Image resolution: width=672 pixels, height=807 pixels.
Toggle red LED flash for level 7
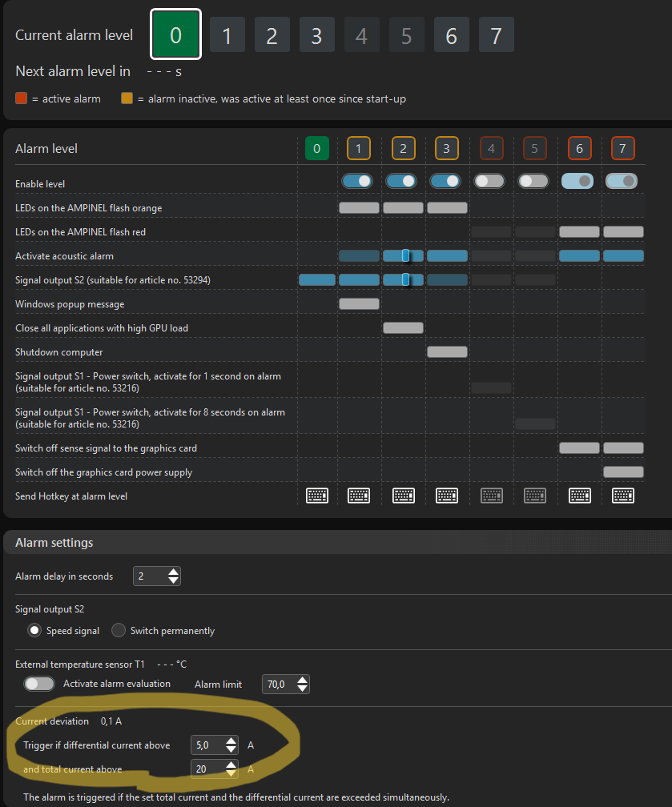click(624, 231)
